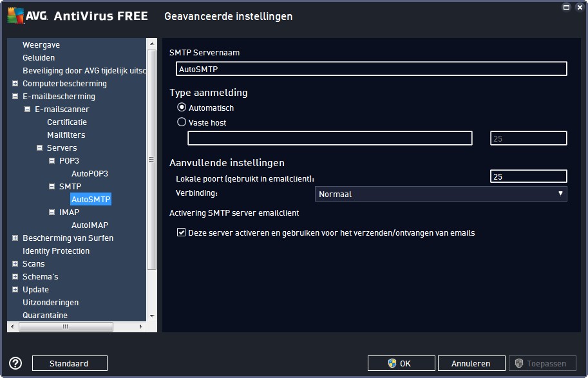588x378 pixels.
Task: Click the tree's scroll down arrow
Action: (151, 316)
